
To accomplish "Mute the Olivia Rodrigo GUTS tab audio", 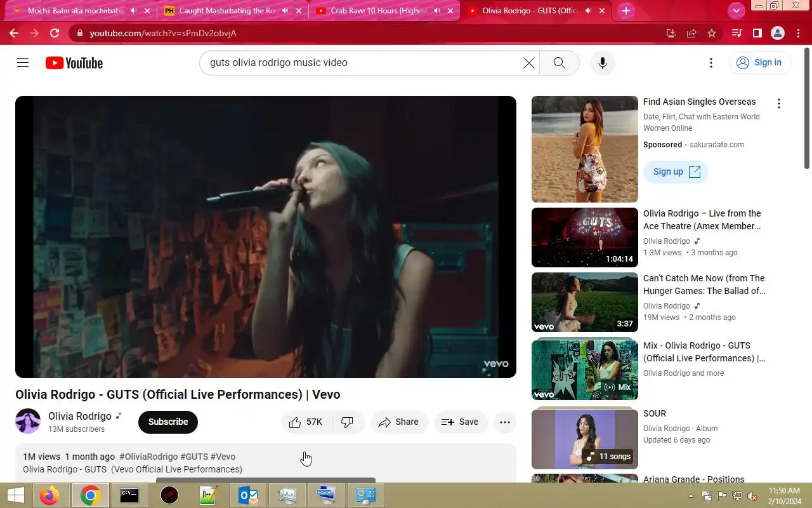I will (588, 11).
